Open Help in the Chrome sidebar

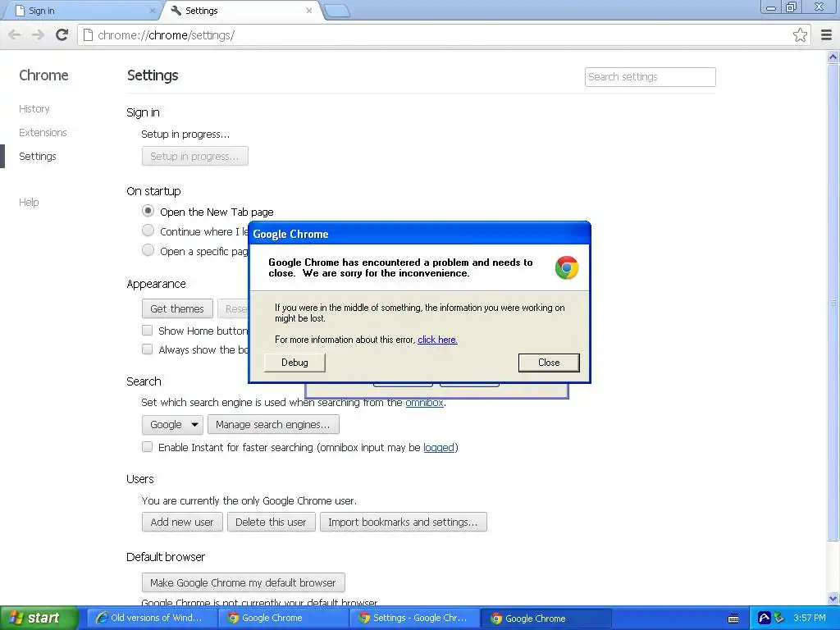(29, 202)
